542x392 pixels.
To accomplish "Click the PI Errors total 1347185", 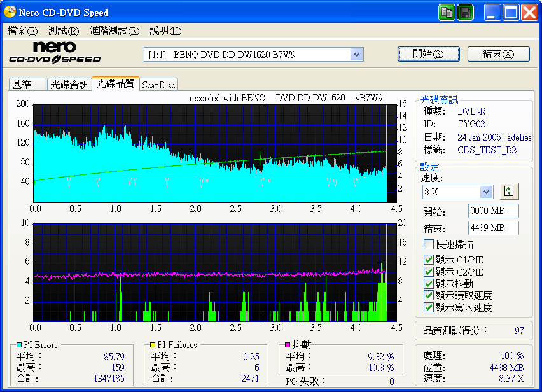I will pyautogui.click(x=109, y=379).
